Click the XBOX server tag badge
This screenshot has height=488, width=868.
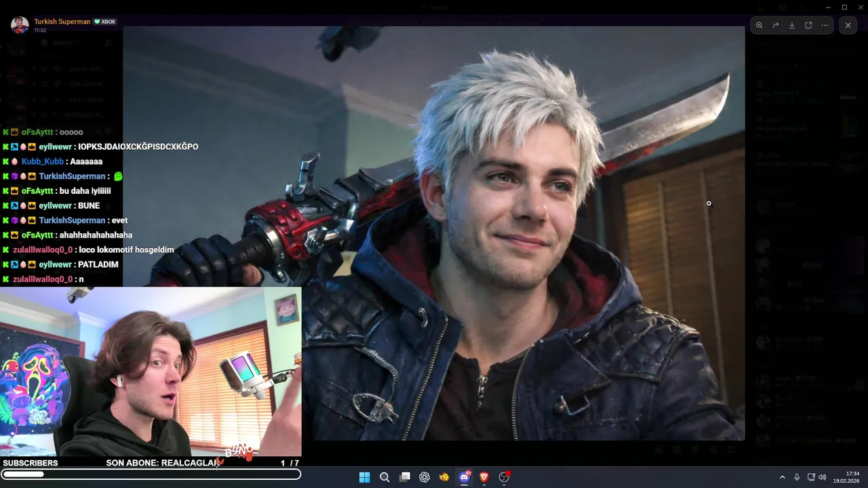[x=105, y=22]
